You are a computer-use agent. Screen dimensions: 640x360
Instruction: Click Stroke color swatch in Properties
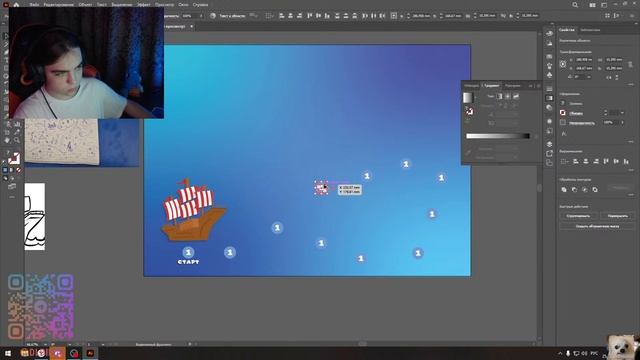(563, 113)
